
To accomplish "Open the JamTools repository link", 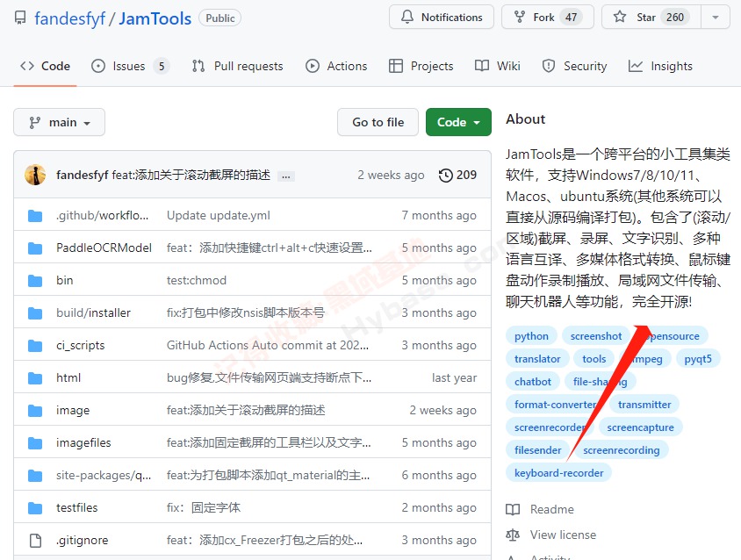I will click(x=155, y=18).
